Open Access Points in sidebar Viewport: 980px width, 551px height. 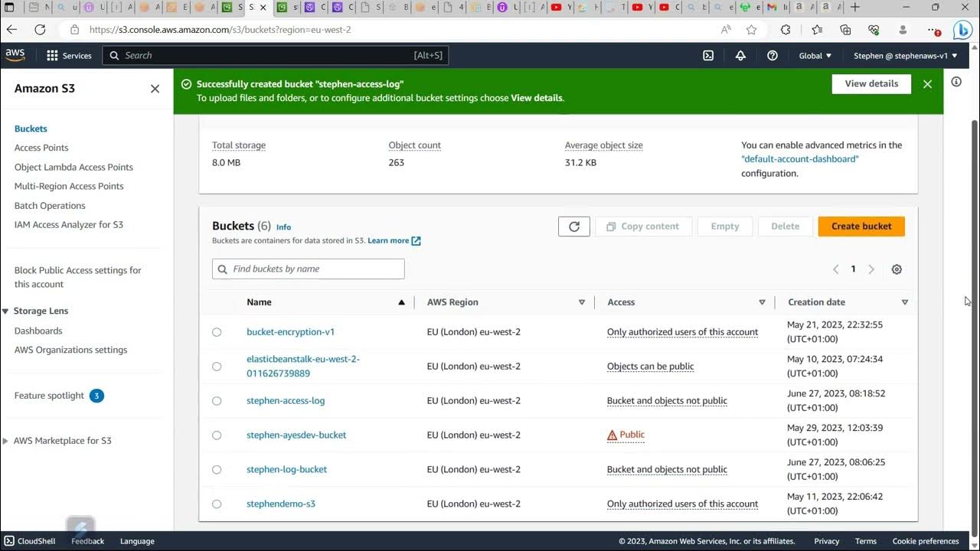[x=41, y=148]
